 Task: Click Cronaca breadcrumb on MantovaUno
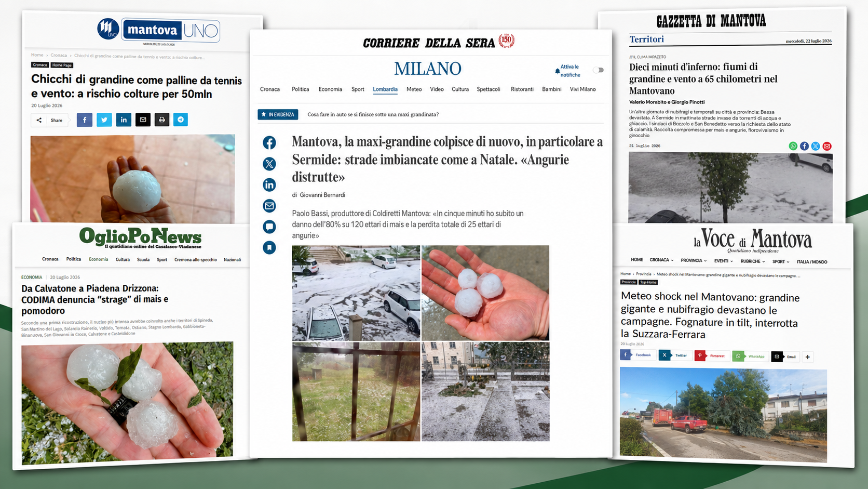click(x=59, y=55)
